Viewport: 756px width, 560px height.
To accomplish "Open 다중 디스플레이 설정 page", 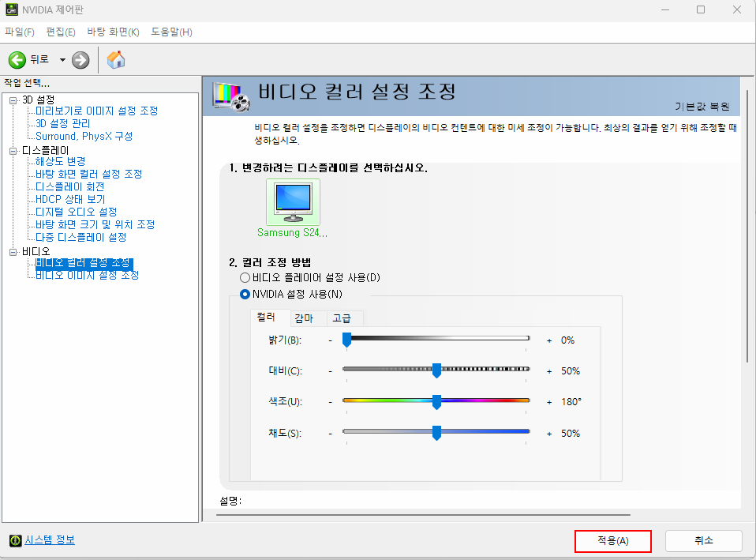I will click(81, 238).
